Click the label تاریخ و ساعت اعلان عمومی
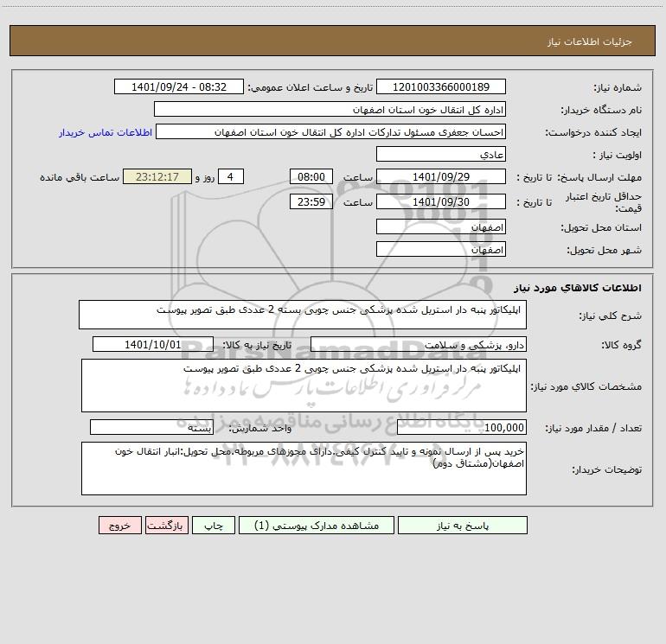 [310, 87]
